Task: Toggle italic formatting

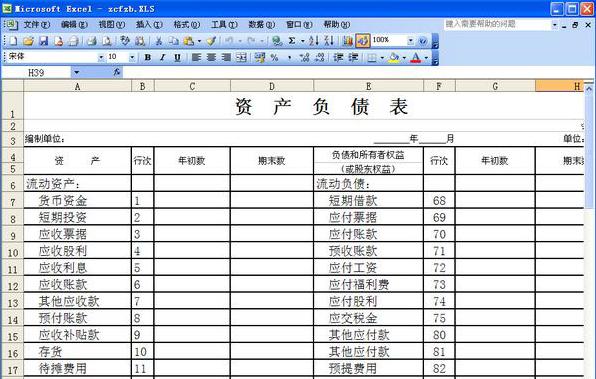Action: (x=163, y=57)
